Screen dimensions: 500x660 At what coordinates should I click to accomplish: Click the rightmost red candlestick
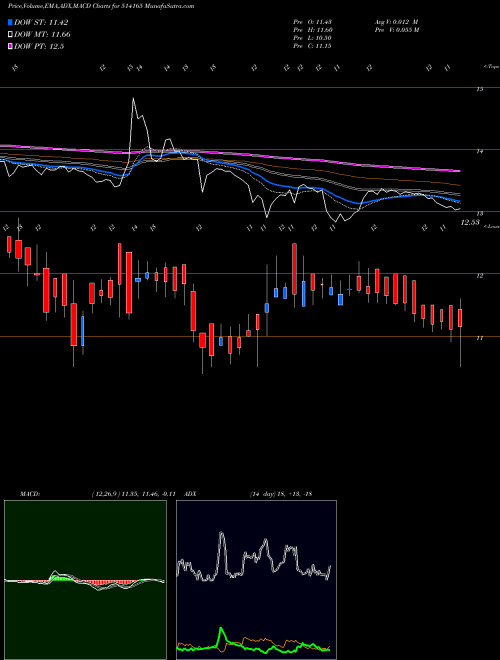pyautogui.click(x=460, y=318)
